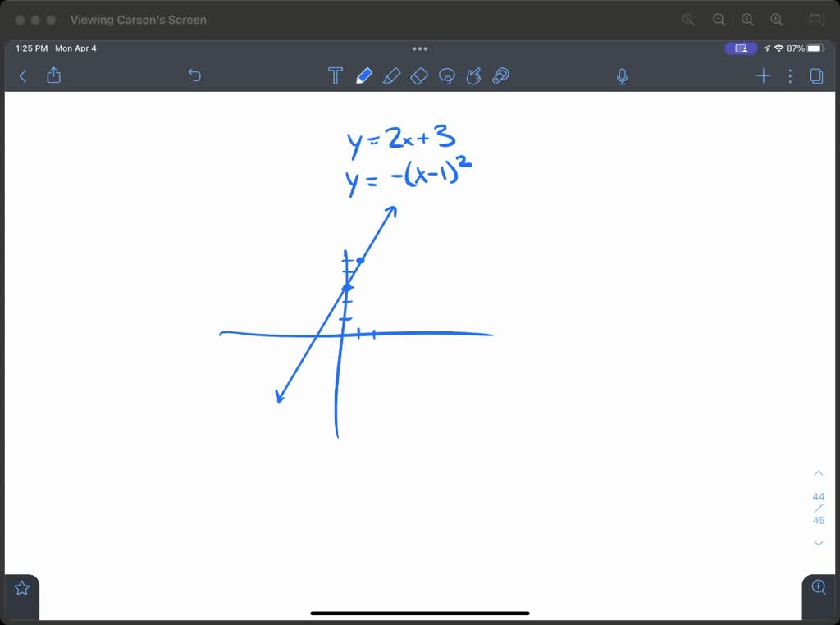This screenshot has width=840, height=625.
Task: Select the Pen tool
Action: coord(364,75)
